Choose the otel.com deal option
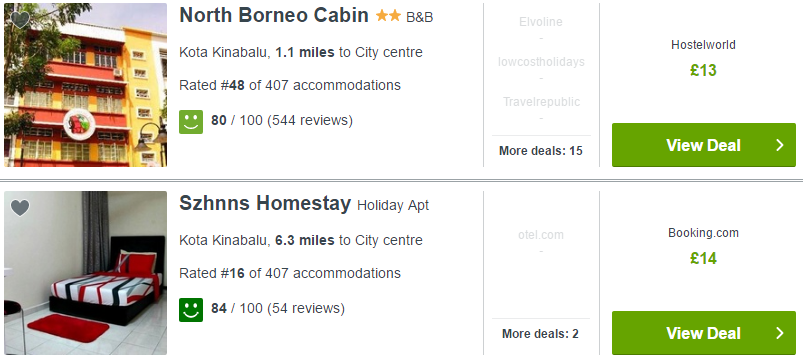The width and height of the screenshot is (803, 362). 541,236
